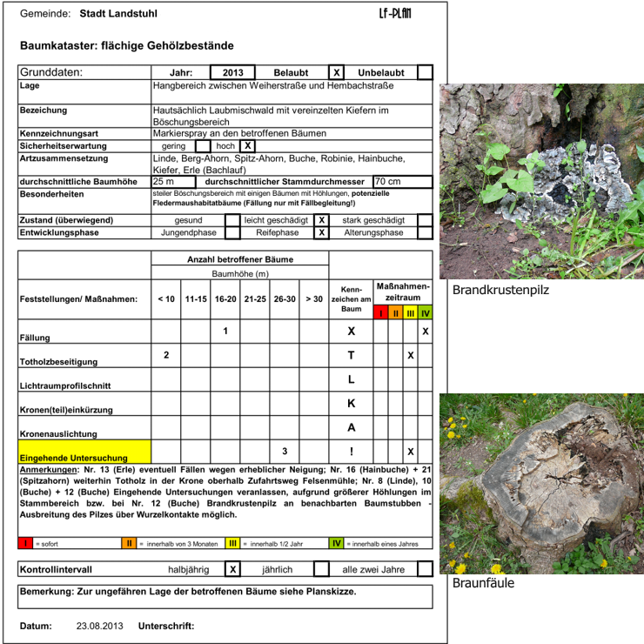The image size is (644, 644).
Task: Select the yellow Eingehende Untersuchung cell
Action: pyautogui.click(x=84, y=452)
